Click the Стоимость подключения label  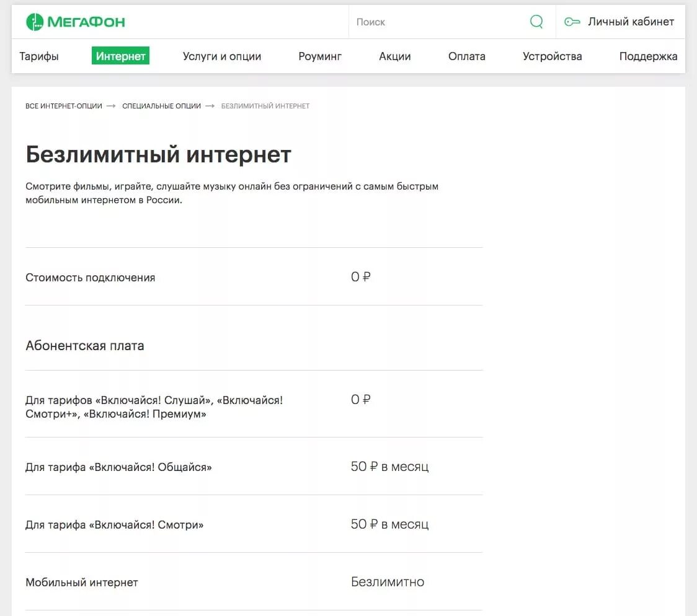91,278
